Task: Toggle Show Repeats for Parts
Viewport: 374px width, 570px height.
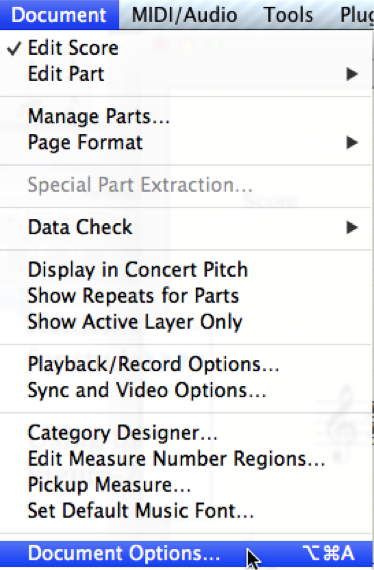Action: coord(186,296)
